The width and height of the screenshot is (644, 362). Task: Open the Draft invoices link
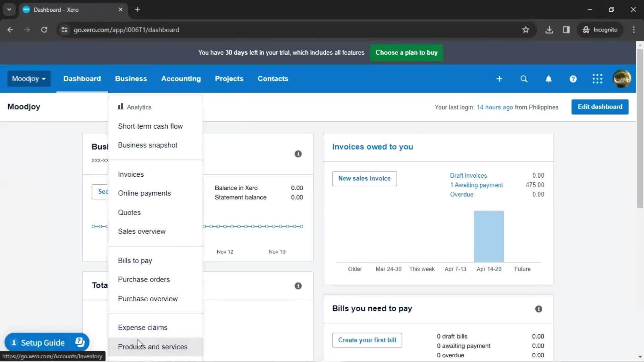pyautogui.click(x=468, y=176)
